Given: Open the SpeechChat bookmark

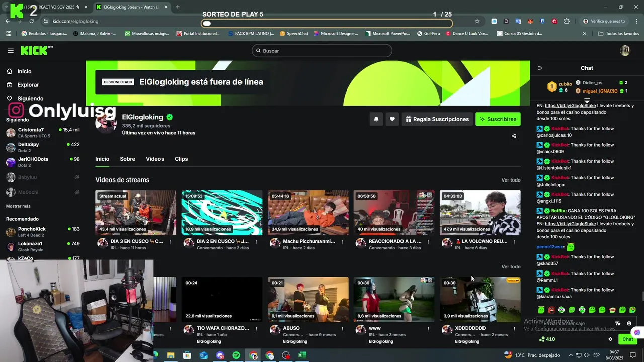Looking at the screenshot, I should tap(294, 34).
